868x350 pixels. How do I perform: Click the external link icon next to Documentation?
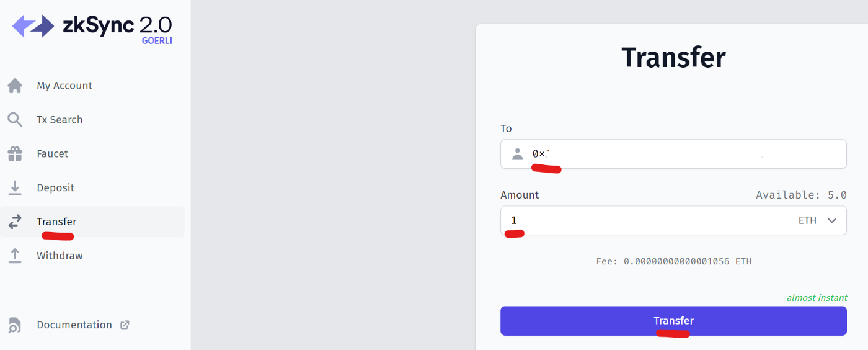pyautogui.click(x=125, y=325)
